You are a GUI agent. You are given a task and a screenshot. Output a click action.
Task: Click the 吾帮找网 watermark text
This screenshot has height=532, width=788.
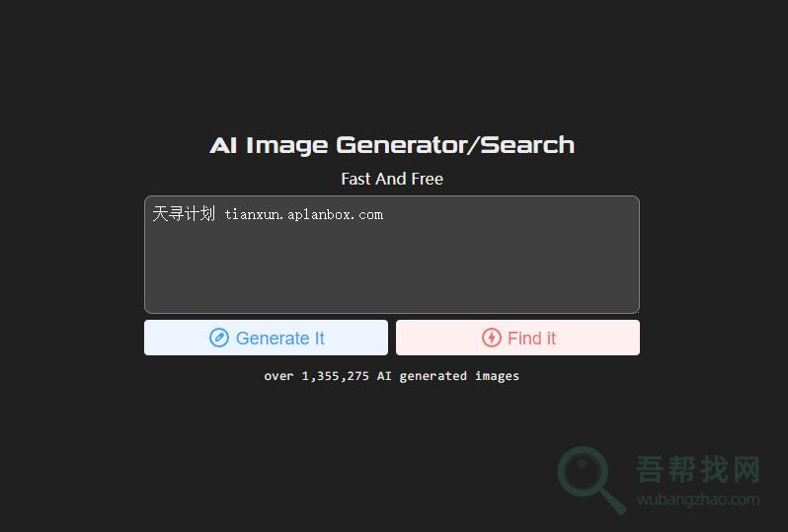tap(697, 469)
